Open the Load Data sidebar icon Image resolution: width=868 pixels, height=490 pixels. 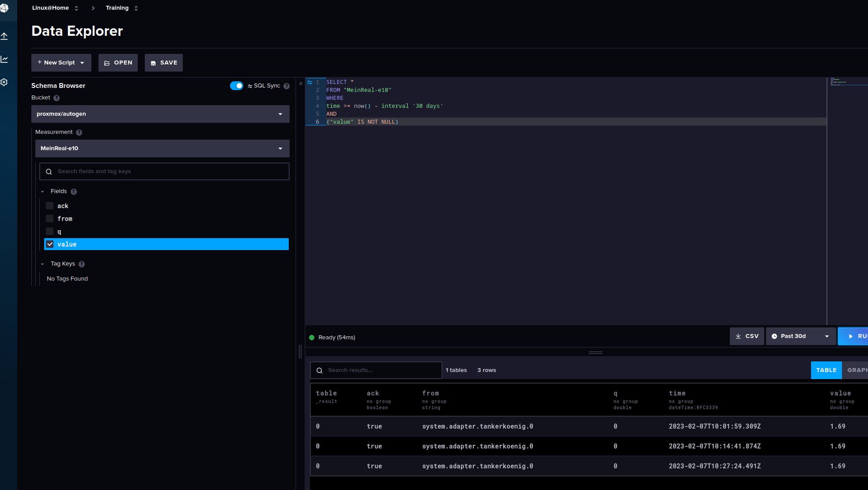point(4,36)
